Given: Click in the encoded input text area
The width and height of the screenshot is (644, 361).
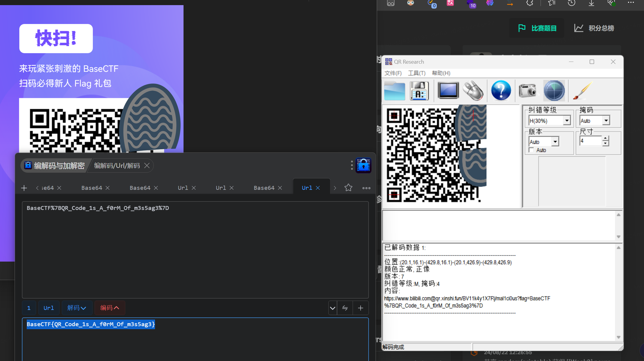Looking at the screenshot, I should tap(195, 250).
